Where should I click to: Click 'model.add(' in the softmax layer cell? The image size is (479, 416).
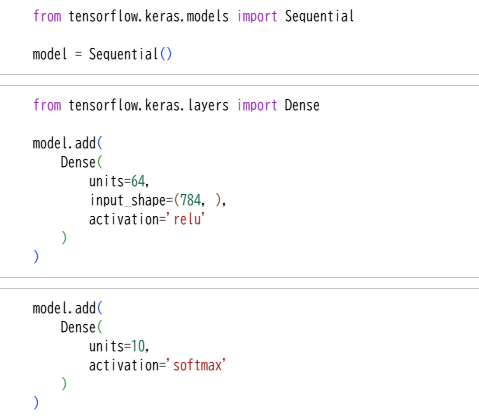point(68,308)
